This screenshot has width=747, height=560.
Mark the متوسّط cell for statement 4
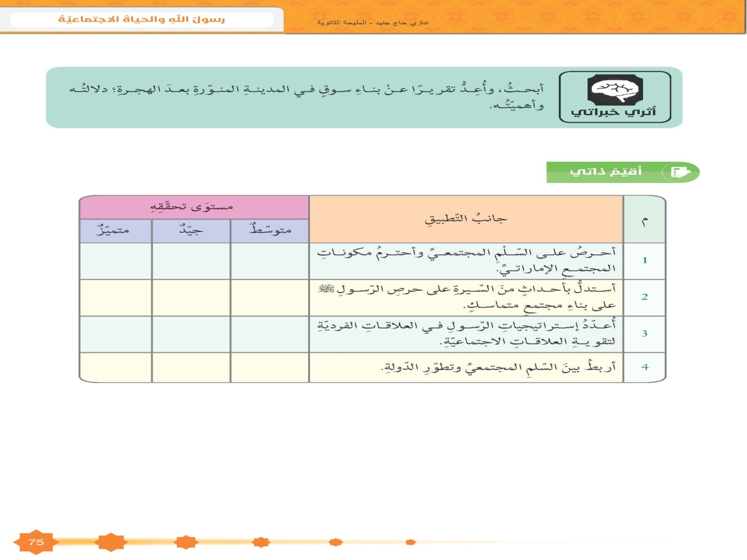(x=269, y=367)
